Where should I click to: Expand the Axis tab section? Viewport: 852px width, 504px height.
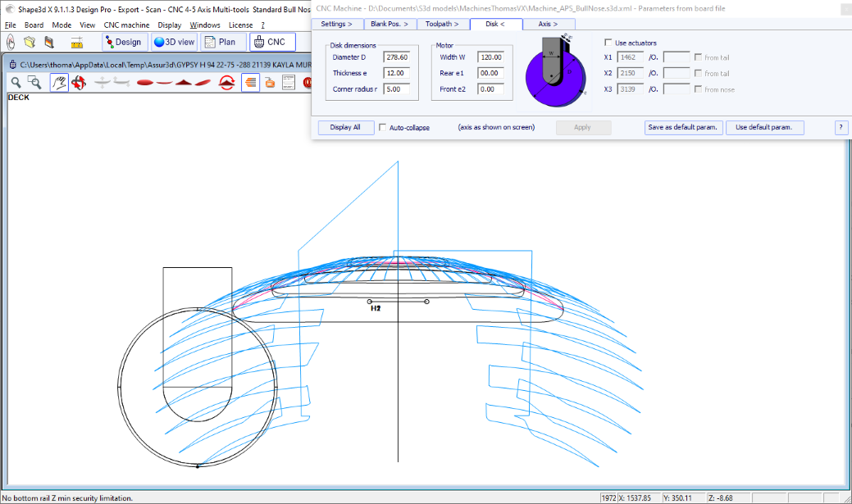coord(548,25)
